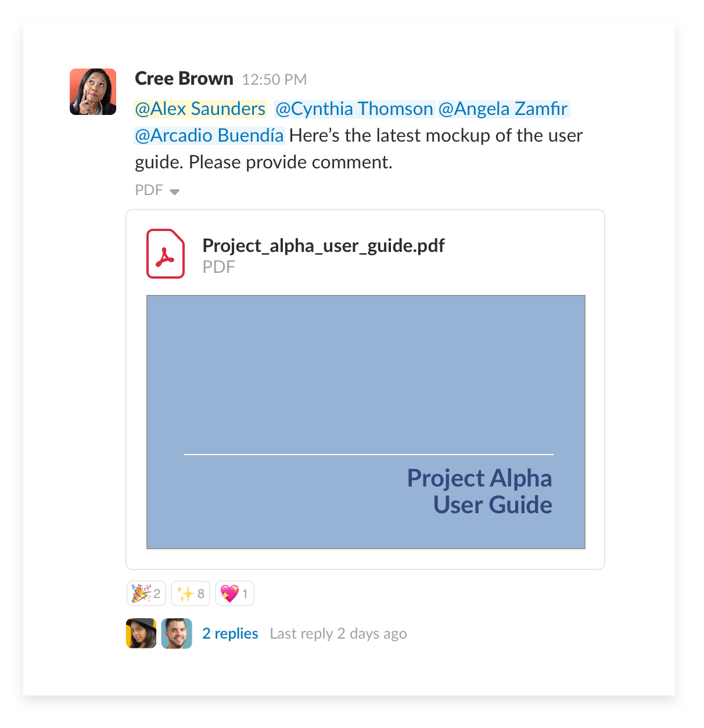
Task: Open the 2 replies thread
Action: 230,633
